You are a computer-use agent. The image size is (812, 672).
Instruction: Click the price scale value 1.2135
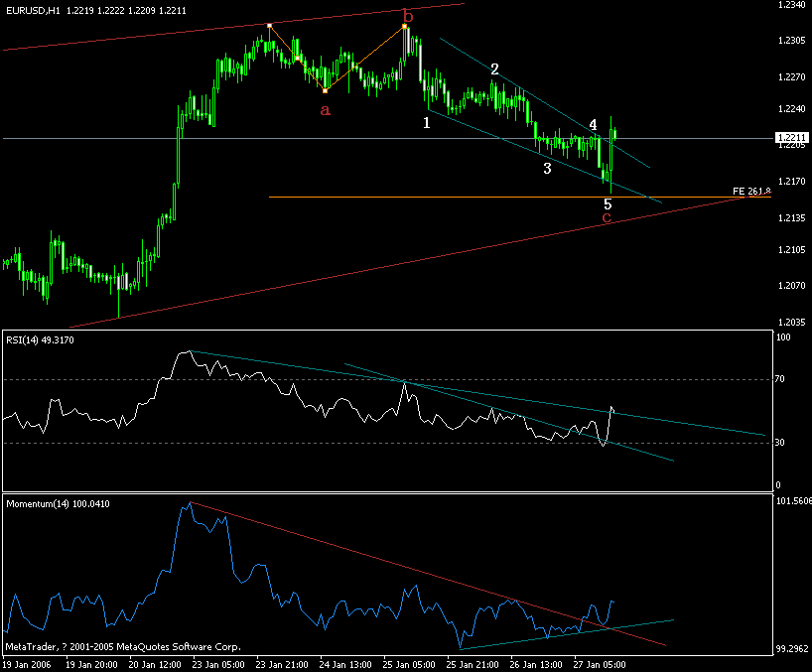click(792, 218)
